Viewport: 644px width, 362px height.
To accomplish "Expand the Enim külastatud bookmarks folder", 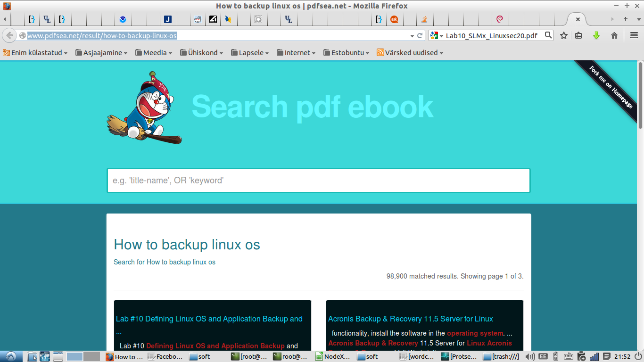I will click(x=35, y=53).
